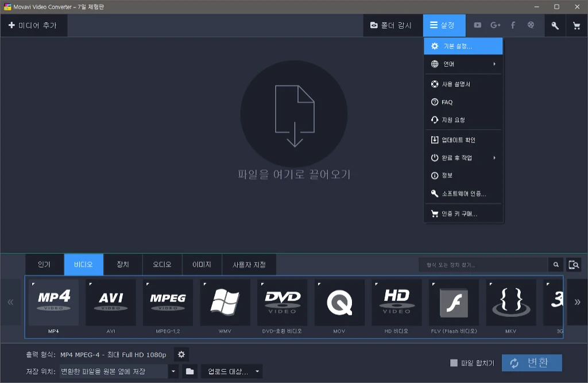
Task: Click the film reel icon in the top toolbar
Action: [x=531, y=25]
